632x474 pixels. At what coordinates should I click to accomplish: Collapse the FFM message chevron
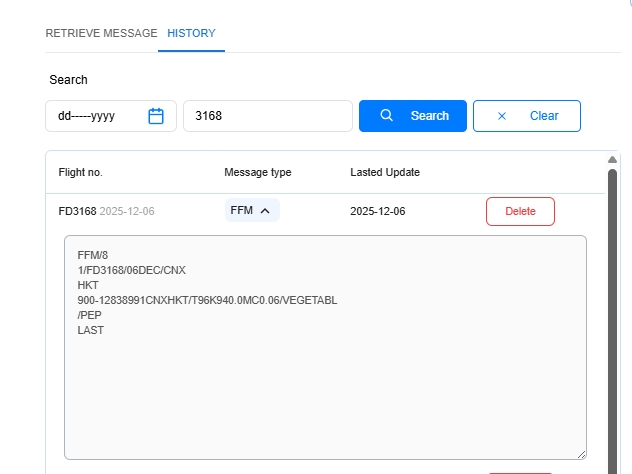click(x=265, y=211)
